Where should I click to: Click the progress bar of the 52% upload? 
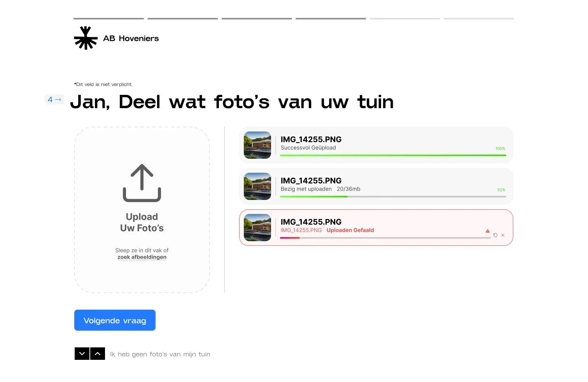pos(393,196)
